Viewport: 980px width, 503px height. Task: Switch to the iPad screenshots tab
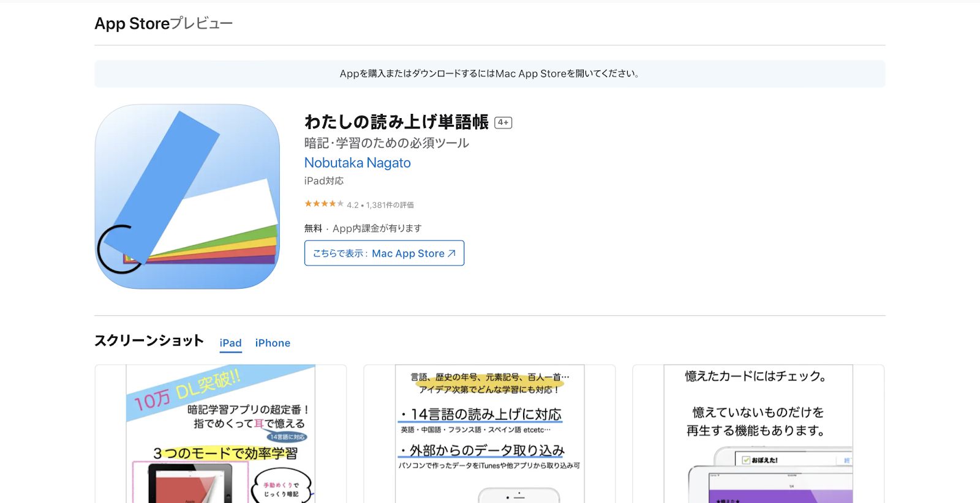[231, 343]
